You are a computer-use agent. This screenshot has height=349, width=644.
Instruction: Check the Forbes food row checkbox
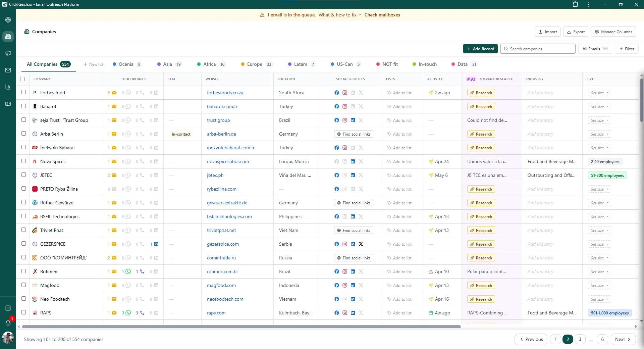click(x=23, y=92)
